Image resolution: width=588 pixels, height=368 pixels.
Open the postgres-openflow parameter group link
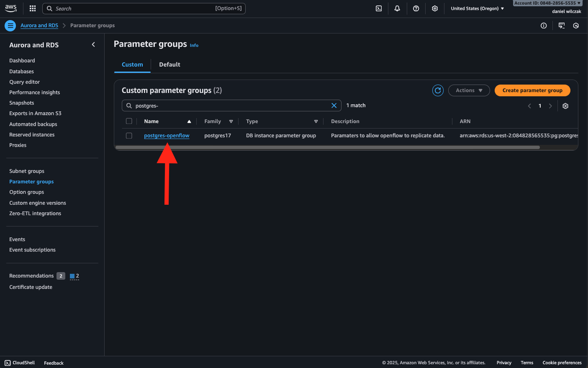(x=167, y=136)
